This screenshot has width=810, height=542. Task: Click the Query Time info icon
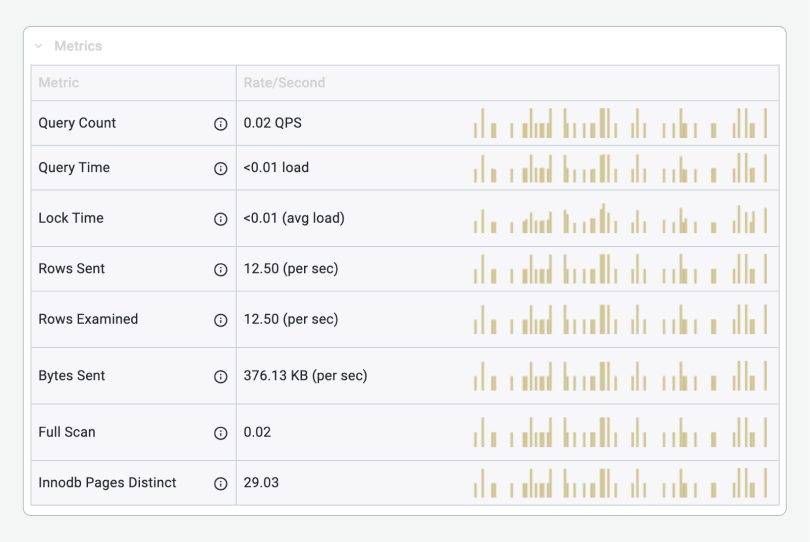click(221, 168)
